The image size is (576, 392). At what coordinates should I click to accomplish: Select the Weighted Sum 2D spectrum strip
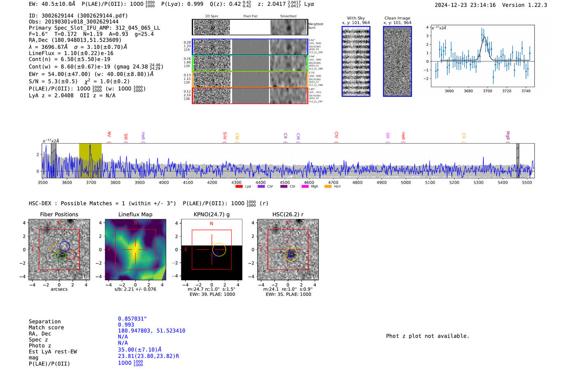(250, 27)
